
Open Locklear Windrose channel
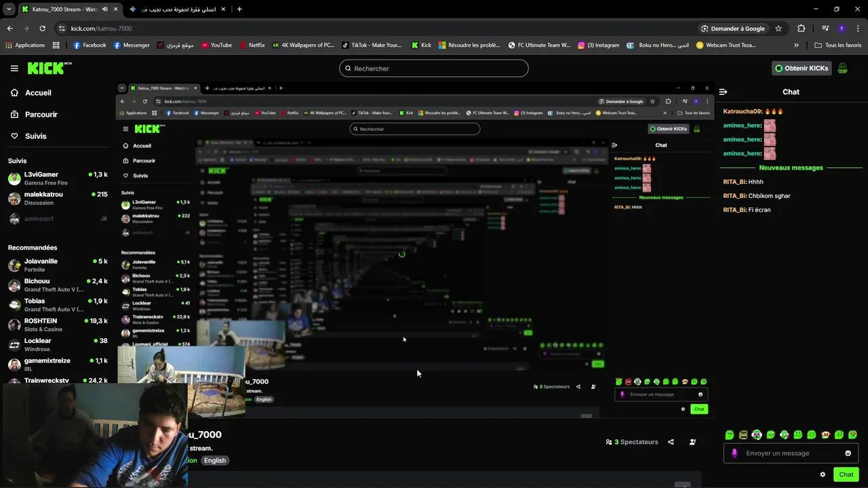tap(58, 345)
